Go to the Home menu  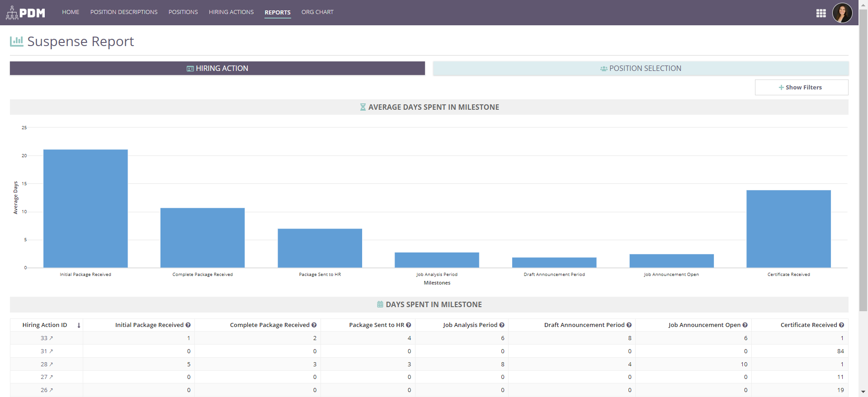point(71,12)
